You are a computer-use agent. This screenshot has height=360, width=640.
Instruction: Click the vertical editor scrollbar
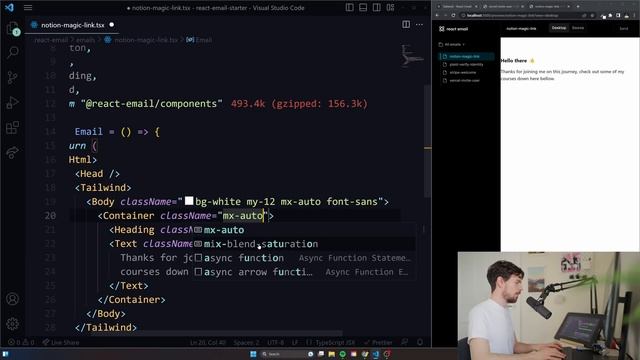point(427,141)
